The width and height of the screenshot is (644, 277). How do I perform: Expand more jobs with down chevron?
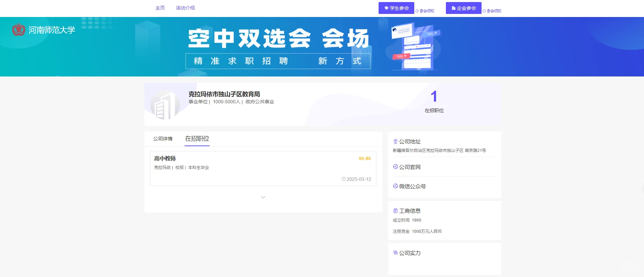tap(263, 197)
